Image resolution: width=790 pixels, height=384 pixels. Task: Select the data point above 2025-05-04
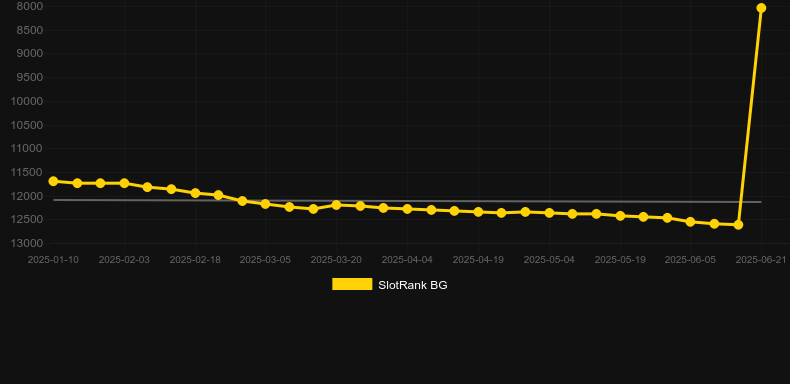point(549,213)
